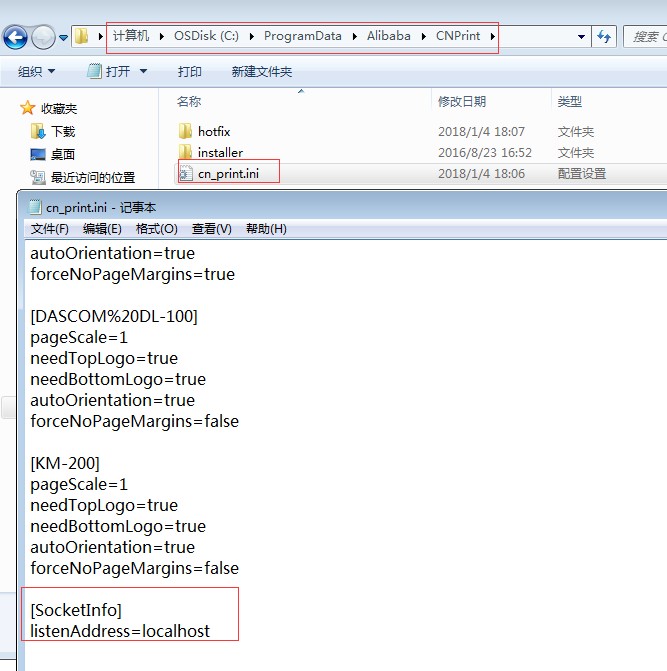Click the installer folder icon

[x=185, y=151]
